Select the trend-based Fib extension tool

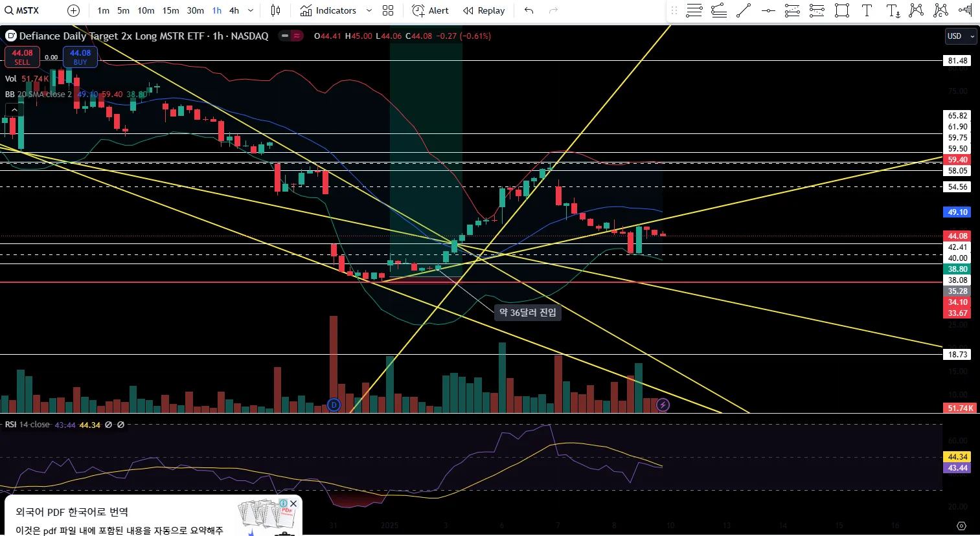coord(817,10)
